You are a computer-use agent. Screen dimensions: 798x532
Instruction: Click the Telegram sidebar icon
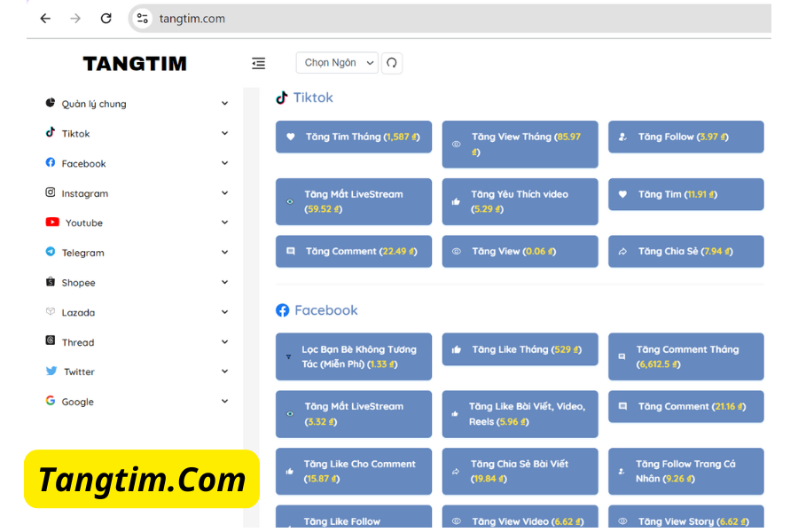coord(51,252)
